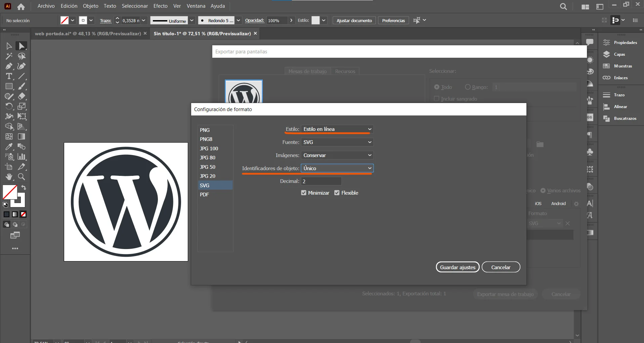Toggle the Flexible checkbox

tap(337, 193)
